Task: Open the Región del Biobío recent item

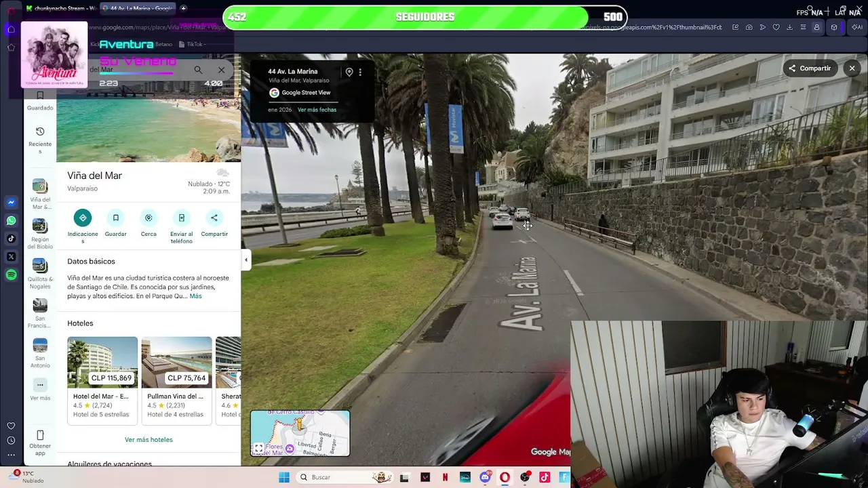Action: 40,234
